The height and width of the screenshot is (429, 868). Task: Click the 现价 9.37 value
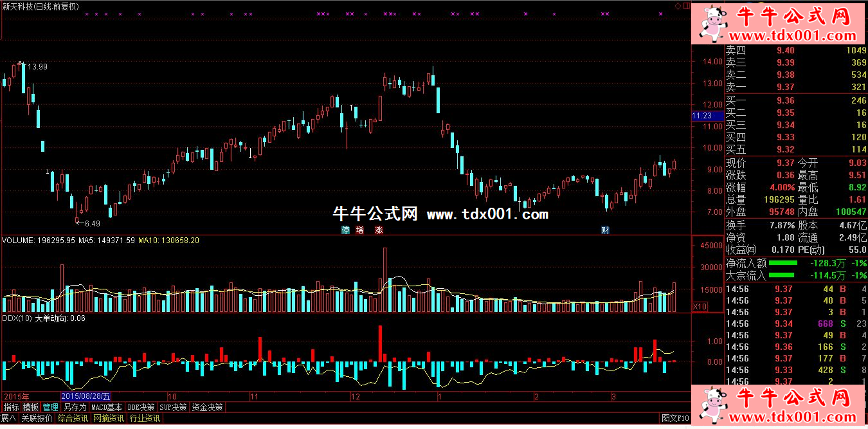(785, 163)
